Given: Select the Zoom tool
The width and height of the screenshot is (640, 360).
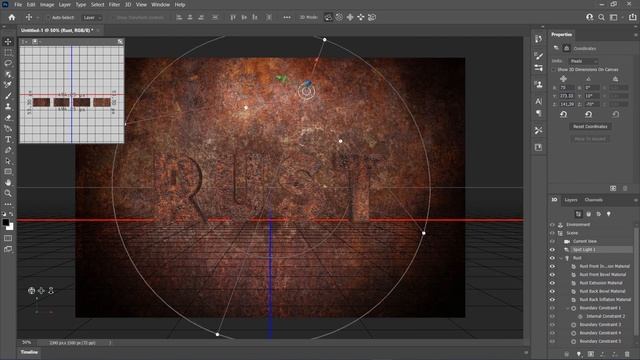Looking at the screenshot, I should click(8, 193).
